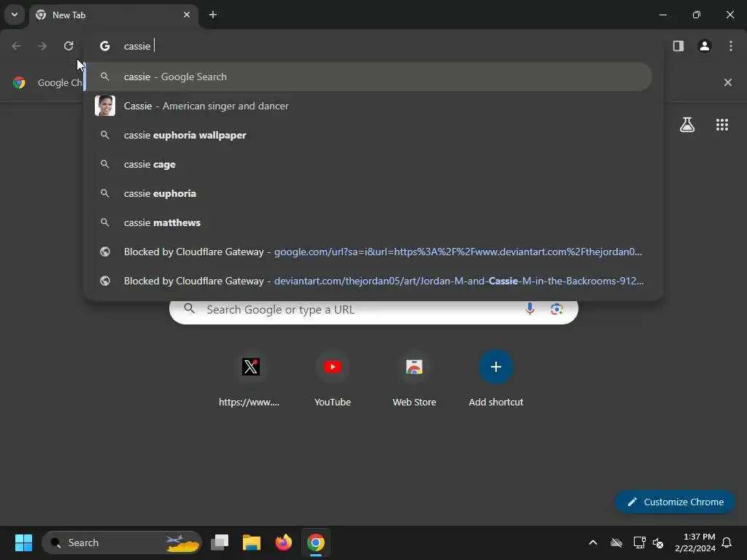Image resolution: width=747 pixels, height=560 pixels.
Task: Open the notifications bell
Action: pyautogui.click(x=727, y=542)
